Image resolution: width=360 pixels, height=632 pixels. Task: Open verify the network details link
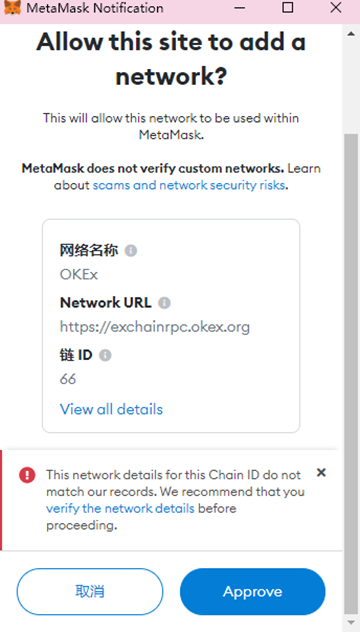point(120,508)
